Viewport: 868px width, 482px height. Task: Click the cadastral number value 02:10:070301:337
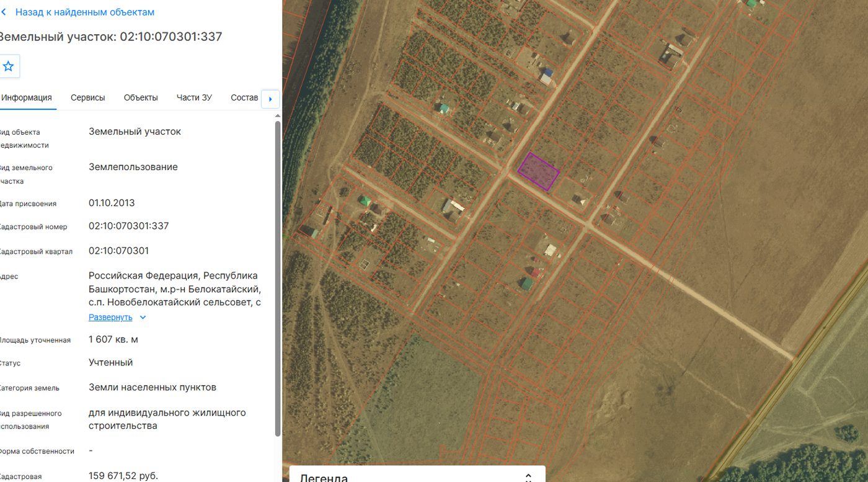pyautogui.click(x=129, y=226)
